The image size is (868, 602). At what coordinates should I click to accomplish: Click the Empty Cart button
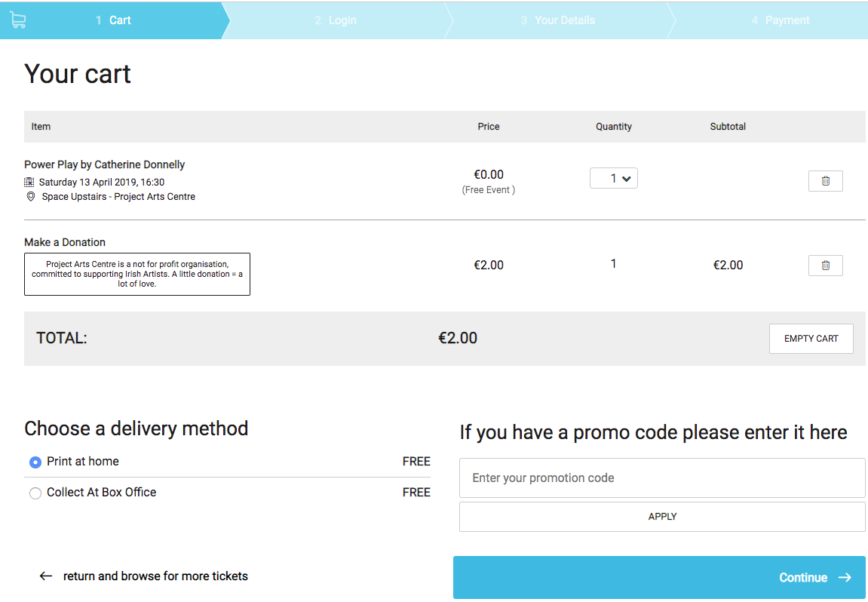click(x=811, y=339)
